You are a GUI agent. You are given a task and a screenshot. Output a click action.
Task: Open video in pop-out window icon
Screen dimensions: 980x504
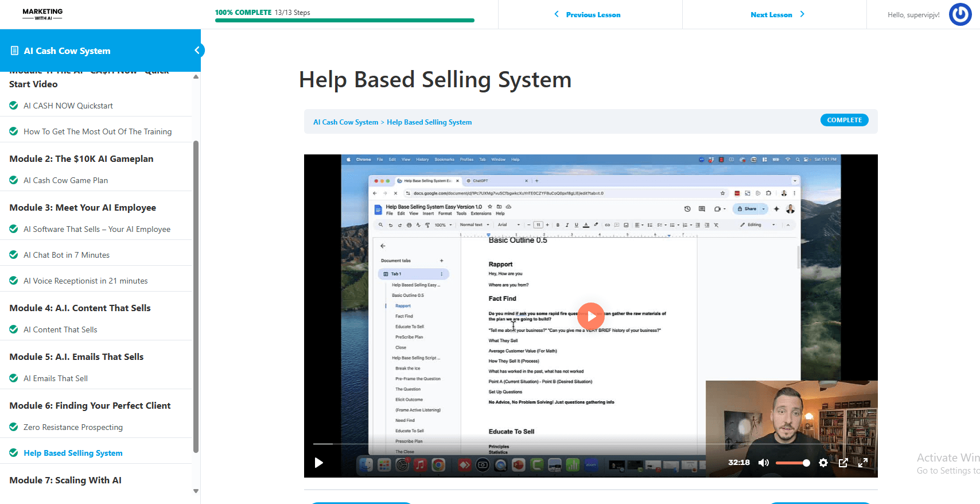click(843, 463)
